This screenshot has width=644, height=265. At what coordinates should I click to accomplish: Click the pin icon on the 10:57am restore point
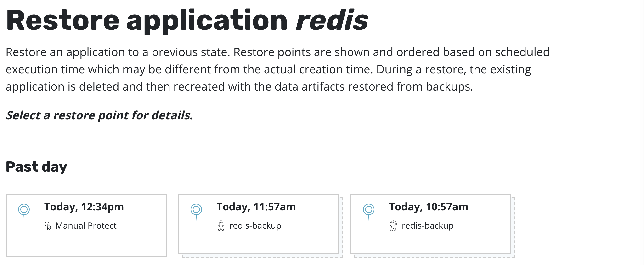coord(368,210)
